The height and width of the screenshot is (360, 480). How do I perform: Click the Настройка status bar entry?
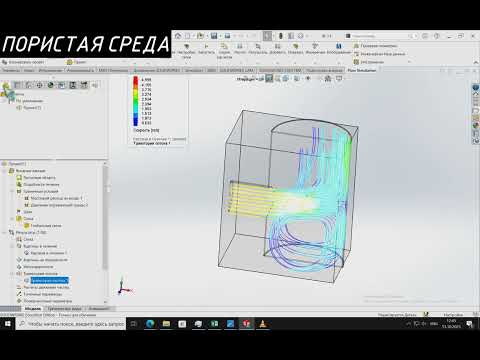[x=453, y=314]
